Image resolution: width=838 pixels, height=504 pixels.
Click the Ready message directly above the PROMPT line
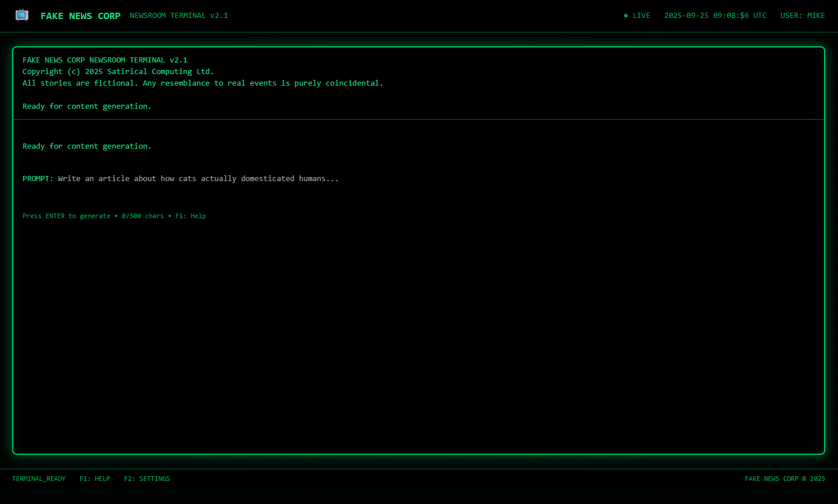87,146
